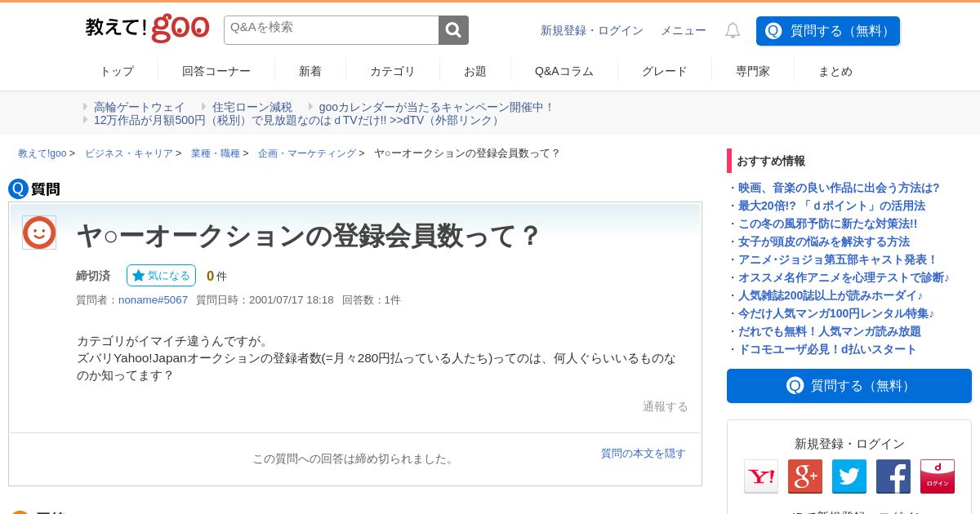
Task: Open だれでも無料 人気マンガ sidebar link
Action: (830, 331)
